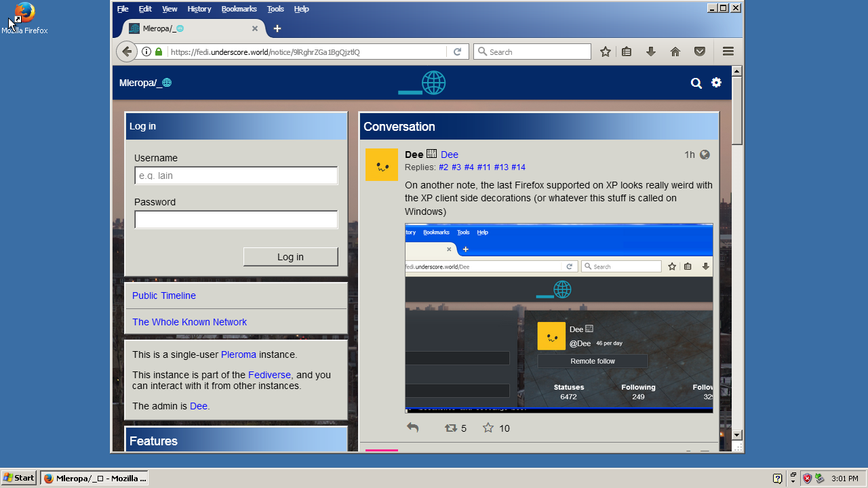
Task: Click the help question mark tray icon
Action: 778,478
